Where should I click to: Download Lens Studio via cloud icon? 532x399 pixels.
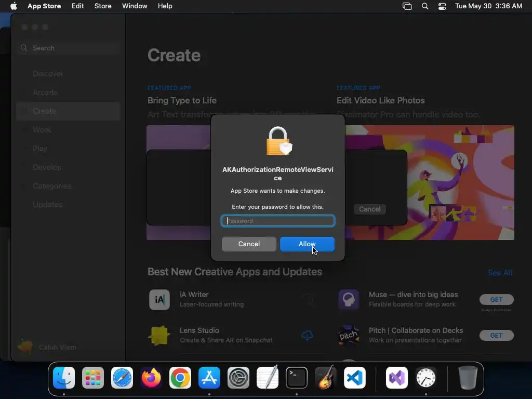[x=308, y=336]
